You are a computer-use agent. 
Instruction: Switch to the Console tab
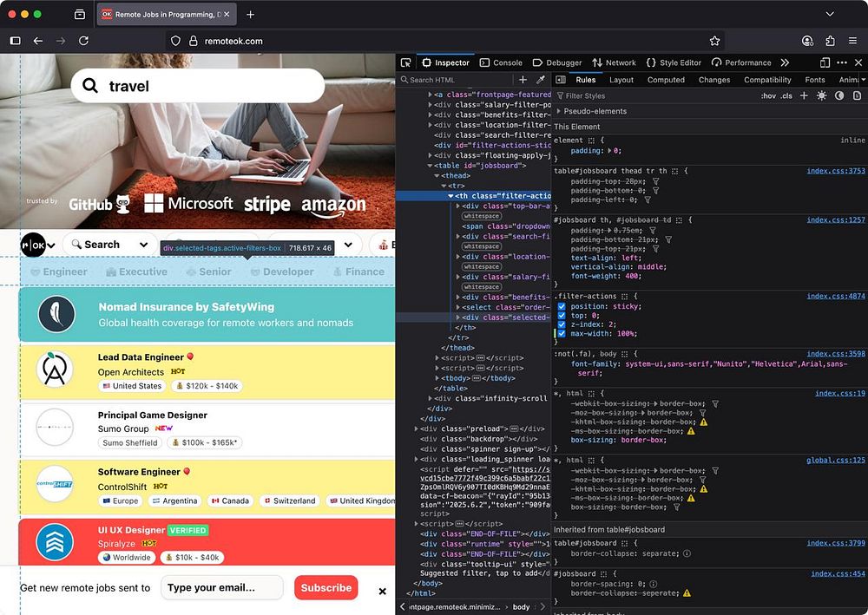[x=501, y=62]
